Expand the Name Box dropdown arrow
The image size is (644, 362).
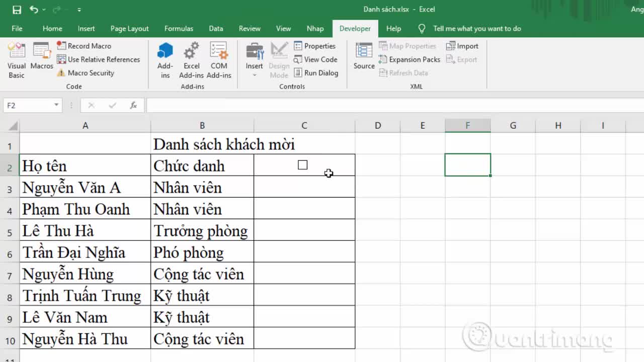[56, 105]
